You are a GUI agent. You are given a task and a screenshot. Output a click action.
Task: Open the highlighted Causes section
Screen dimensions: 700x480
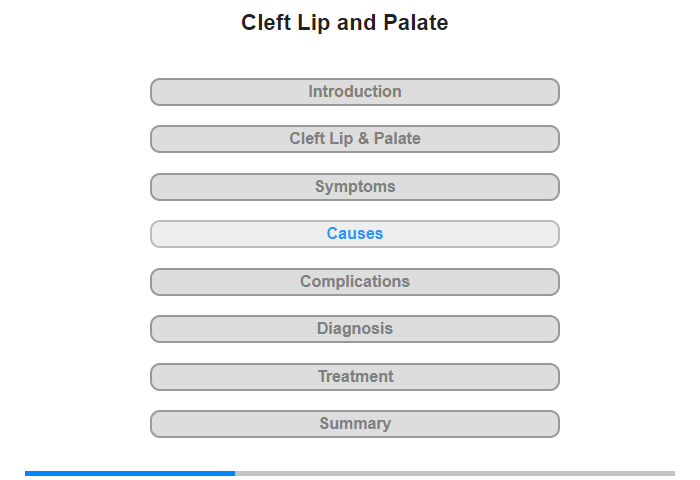click(x=355, y=234)
